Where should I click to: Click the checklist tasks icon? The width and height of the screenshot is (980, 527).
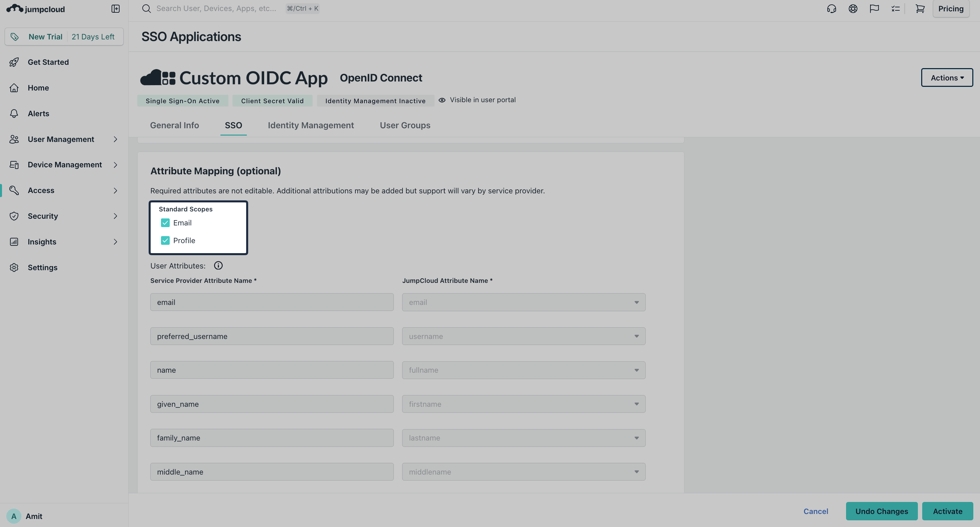(x=895, y=8)
